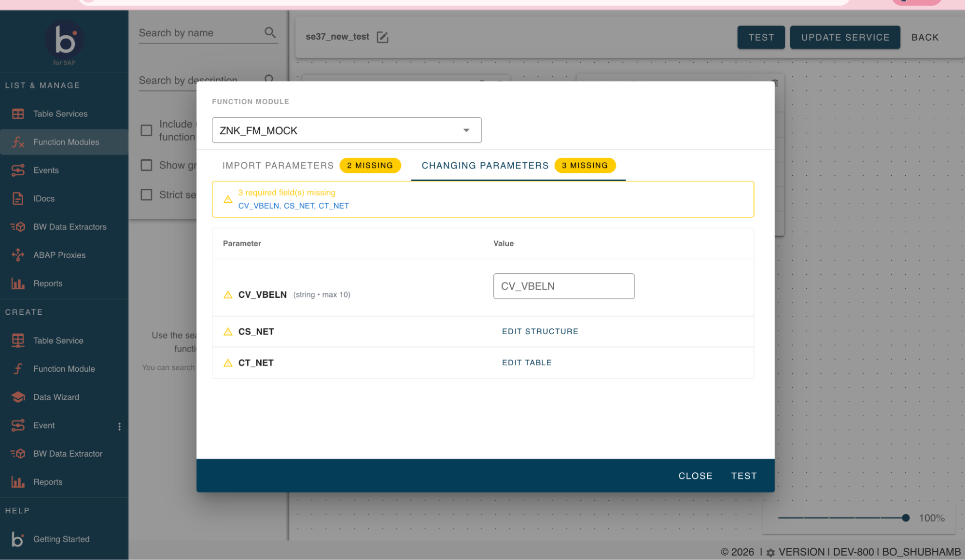Click the top toolbar Test button

(x=761, y=37)
